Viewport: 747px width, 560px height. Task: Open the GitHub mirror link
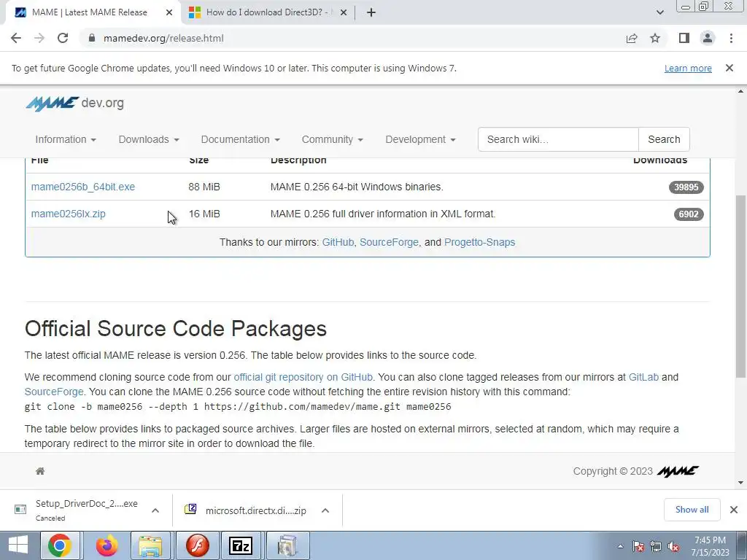338,242
